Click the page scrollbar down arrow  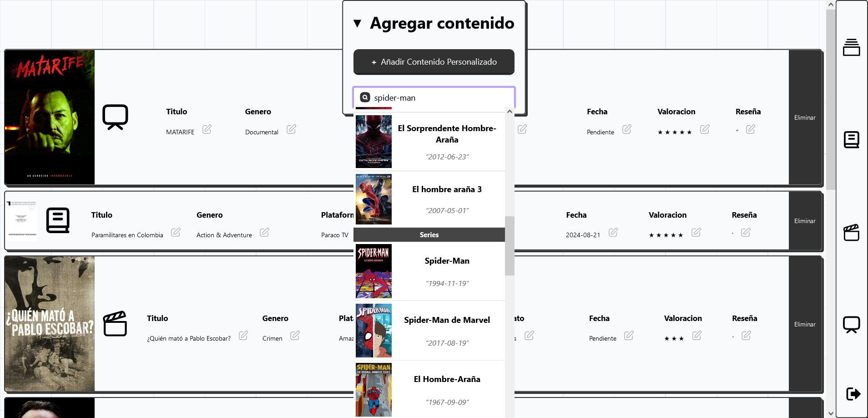coord(831,413)
